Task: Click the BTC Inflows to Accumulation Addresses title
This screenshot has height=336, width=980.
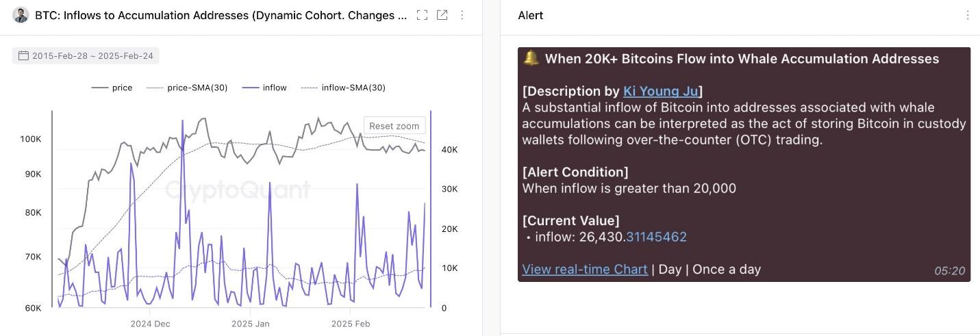Action: pyautogui.click(x=221, y=15)
